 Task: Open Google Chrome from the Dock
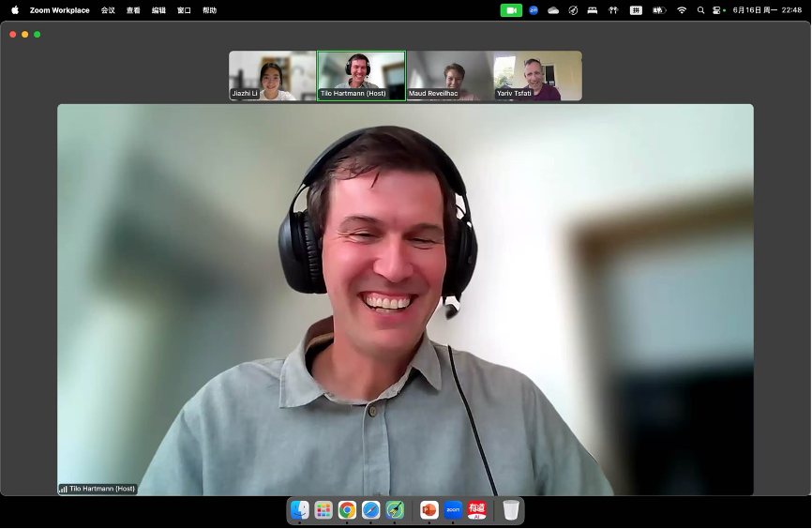point(347,510)
